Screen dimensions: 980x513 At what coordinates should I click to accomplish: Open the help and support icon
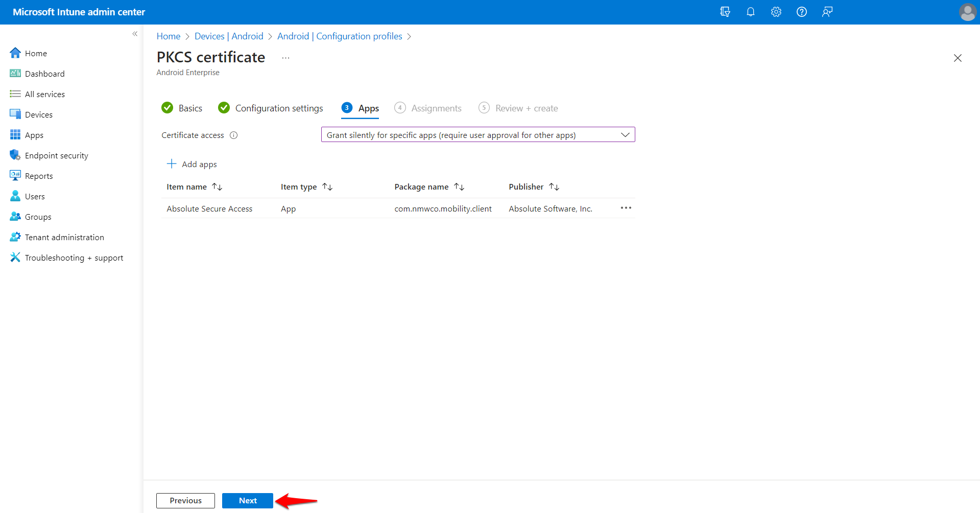point(801,12)
